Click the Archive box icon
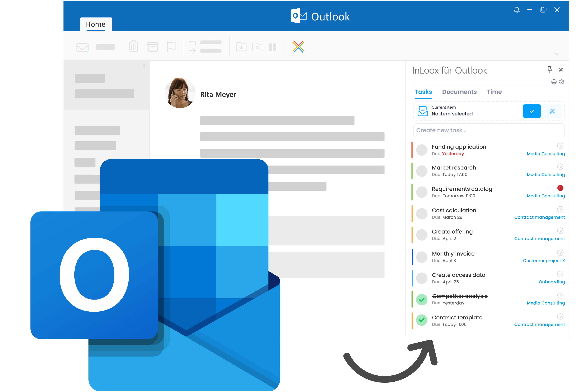 coord(153,47)
